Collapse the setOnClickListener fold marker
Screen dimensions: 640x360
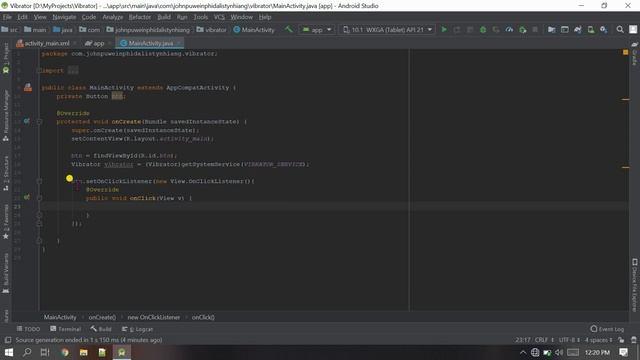coord(40,181)
